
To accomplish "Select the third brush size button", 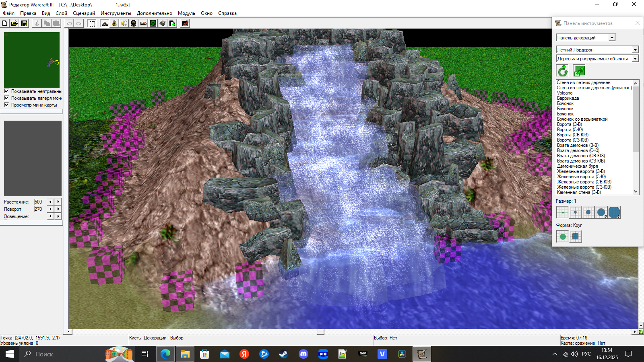I will tap(588, 212).
